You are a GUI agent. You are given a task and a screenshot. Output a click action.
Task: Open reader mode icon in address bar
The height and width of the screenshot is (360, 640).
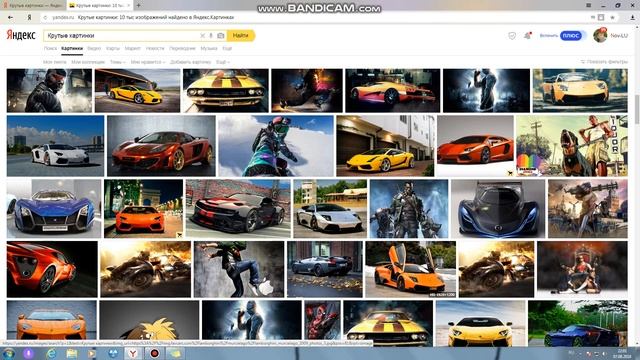tap(601, 18)
